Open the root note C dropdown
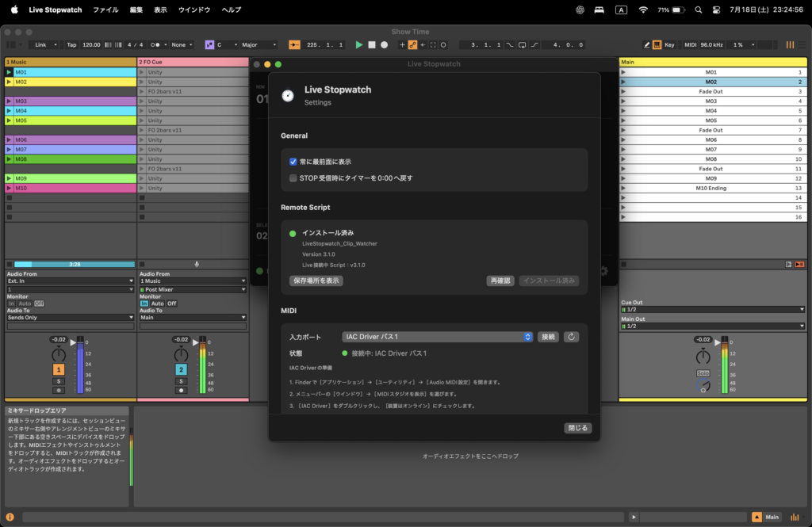The width and height of the screenshot is (812, 527). [x=227, y=45]
